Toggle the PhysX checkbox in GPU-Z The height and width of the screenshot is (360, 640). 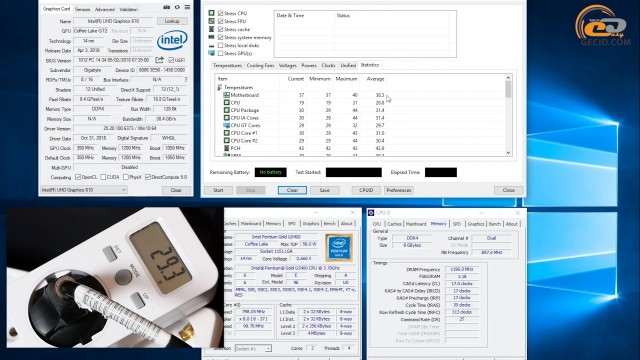pyautogui.click(x=126, y=177)
